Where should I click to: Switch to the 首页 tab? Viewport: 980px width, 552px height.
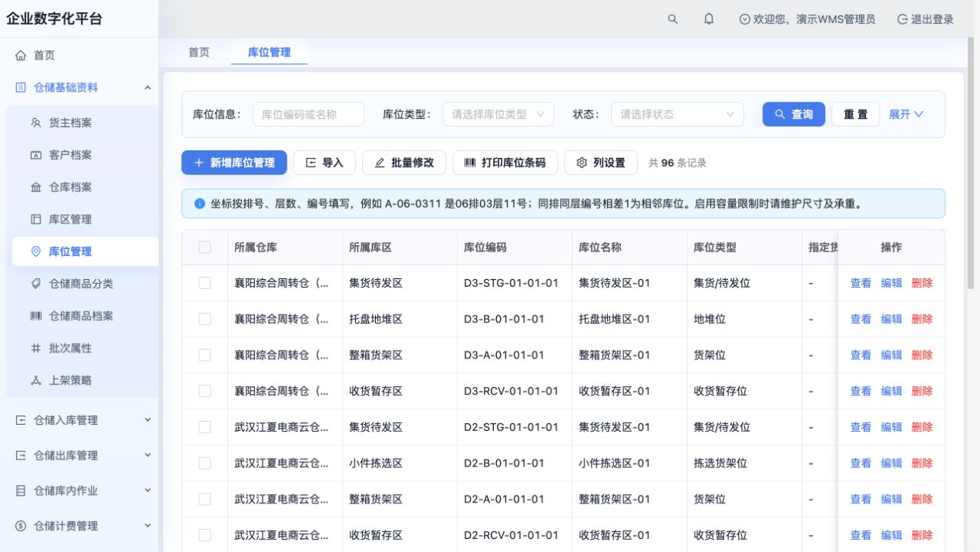tap(199, 52)
